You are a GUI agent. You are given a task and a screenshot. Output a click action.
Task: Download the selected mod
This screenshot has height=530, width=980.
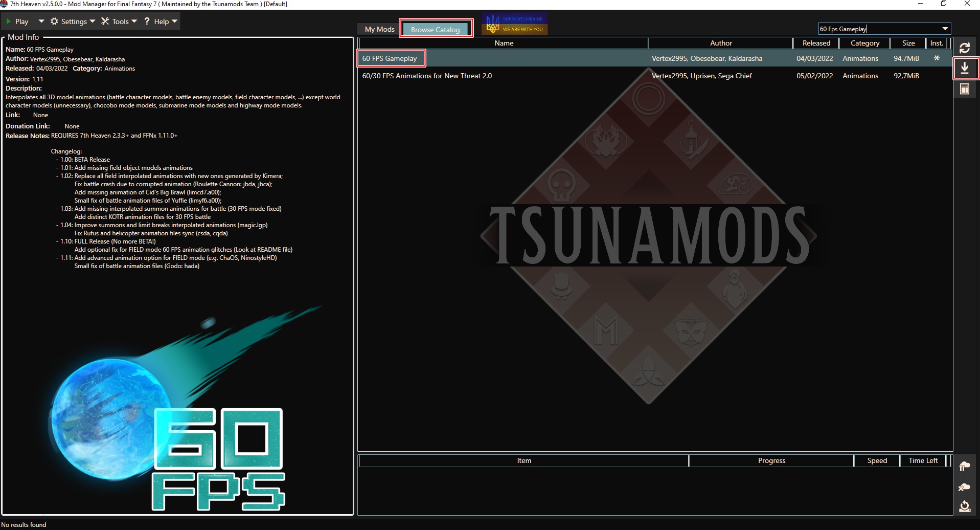(x=965, y=68)
